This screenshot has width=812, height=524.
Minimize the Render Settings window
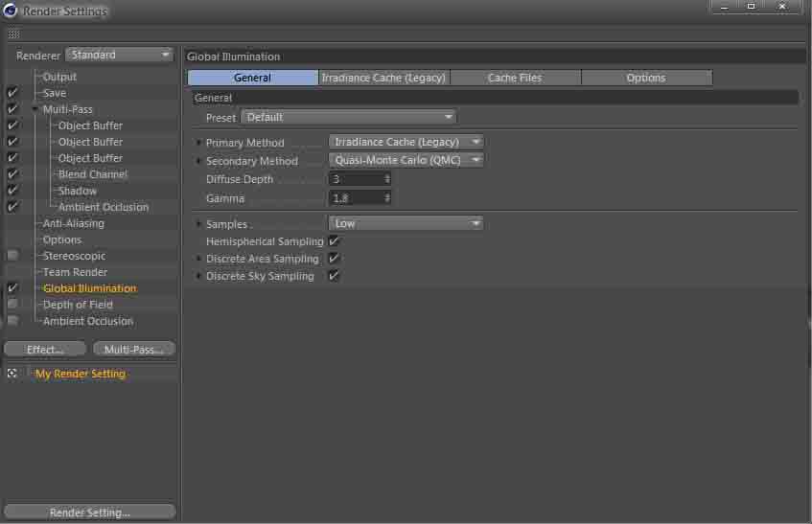(725, 7)
